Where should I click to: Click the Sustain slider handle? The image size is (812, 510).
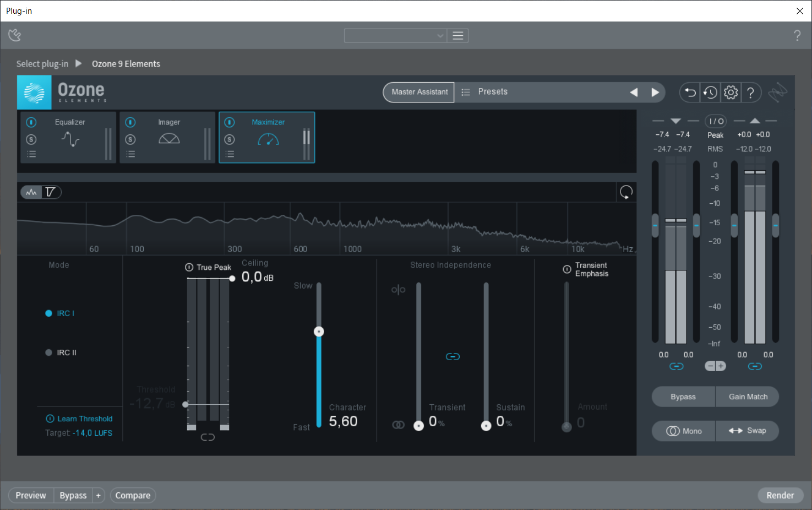(486, 426)
